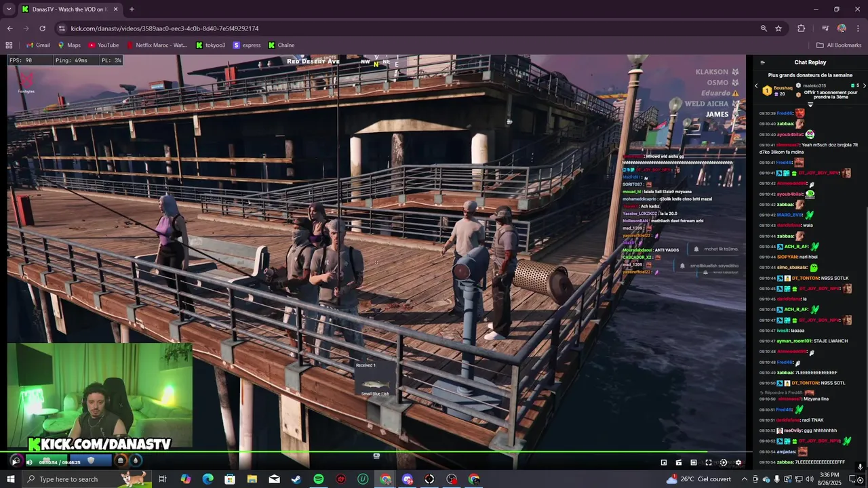Screen dimensions: 868x488
Task: Launch Microsoft Edge from taskbar
Action: click(x=208, y=479)
